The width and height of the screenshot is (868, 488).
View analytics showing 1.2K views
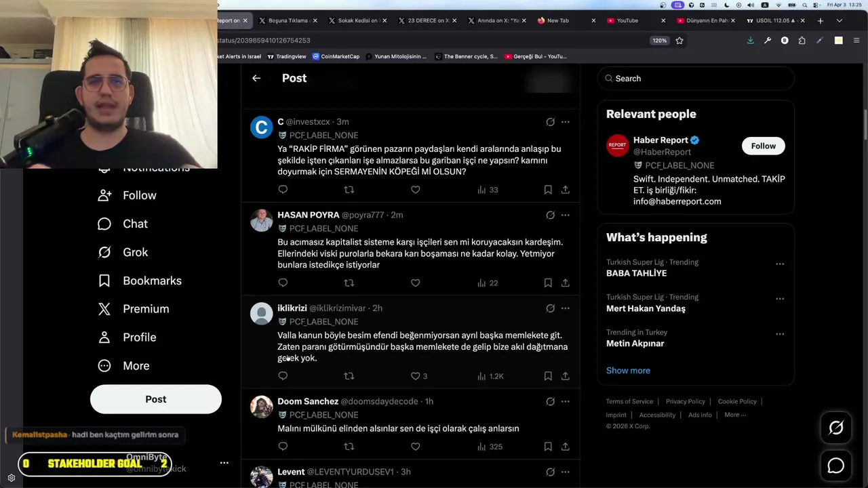pos(490,376)
